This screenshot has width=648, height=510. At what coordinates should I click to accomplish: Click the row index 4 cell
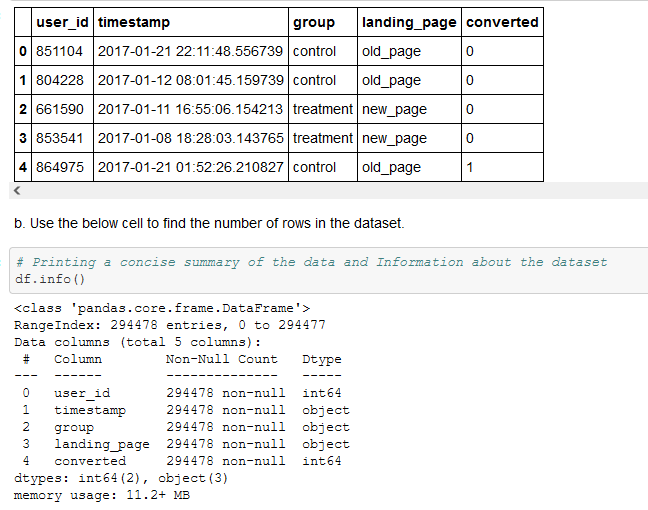click(23, 167)
